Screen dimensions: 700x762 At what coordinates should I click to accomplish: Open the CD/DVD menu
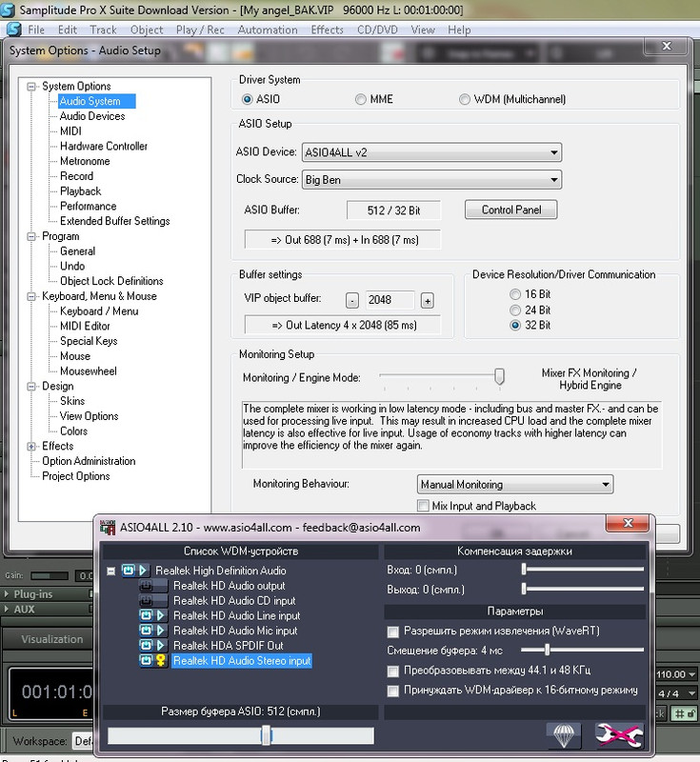click(377, 30)
